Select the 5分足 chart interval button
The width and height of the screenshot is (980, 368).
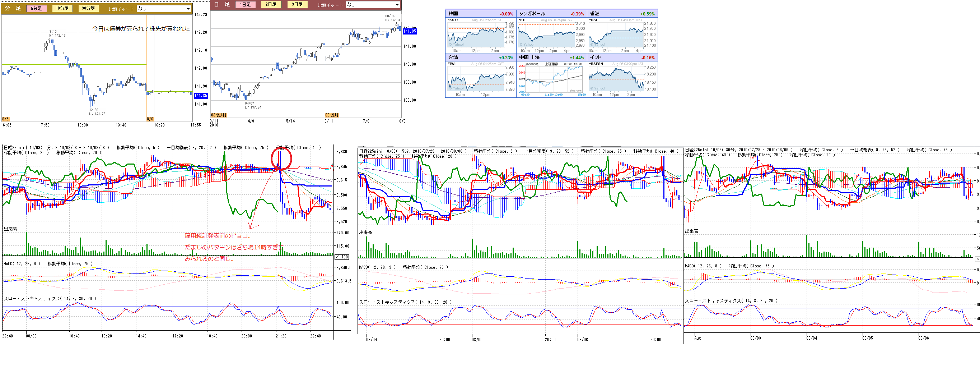pyautogui.click(x=36, y=8)
